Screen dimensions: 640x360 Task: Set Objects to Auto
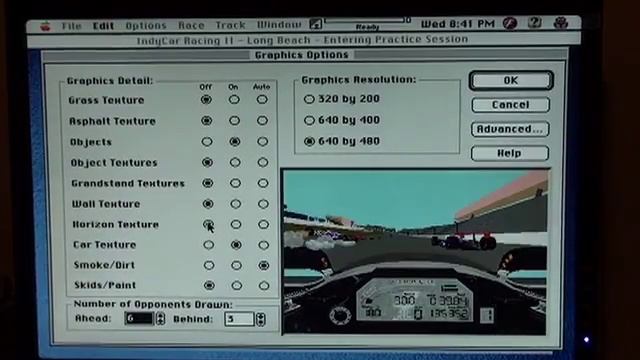click(x=262, y=142)
